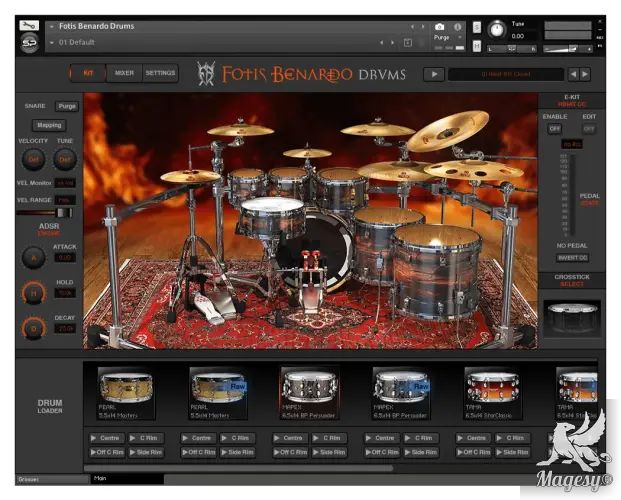
Task: Open the info icon in header
Action: click(x=457, y=27)
